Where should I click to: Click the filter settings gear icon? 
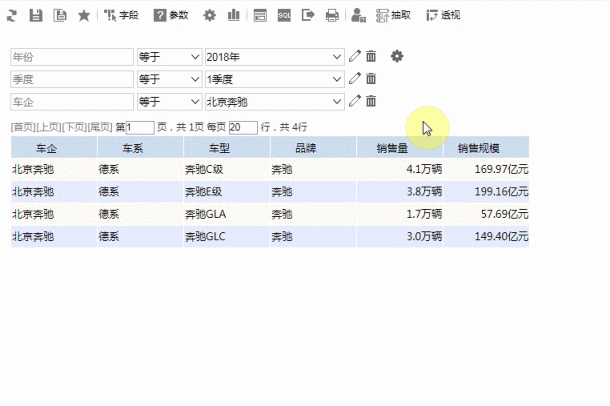(x=397, y=56)
